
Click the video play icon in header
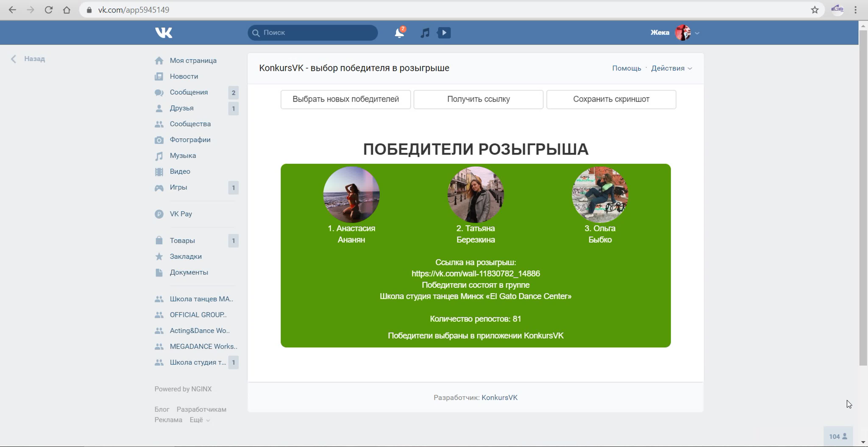coord(444,33)
